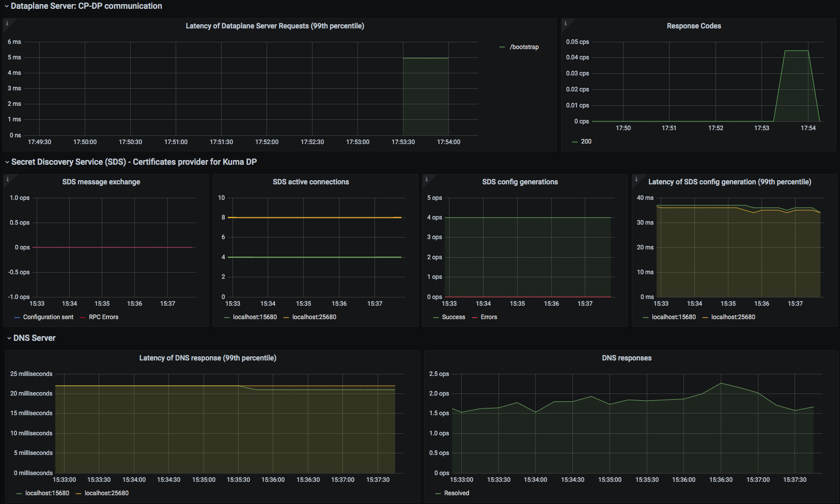Open SDS message exchange panel title menu
The width and height of the screenshot is (840, 504).
[x=101, y=182]
